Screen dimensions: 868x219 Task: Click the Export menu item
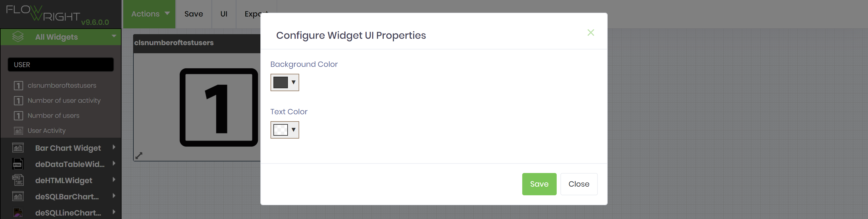[x=256, y=14]
